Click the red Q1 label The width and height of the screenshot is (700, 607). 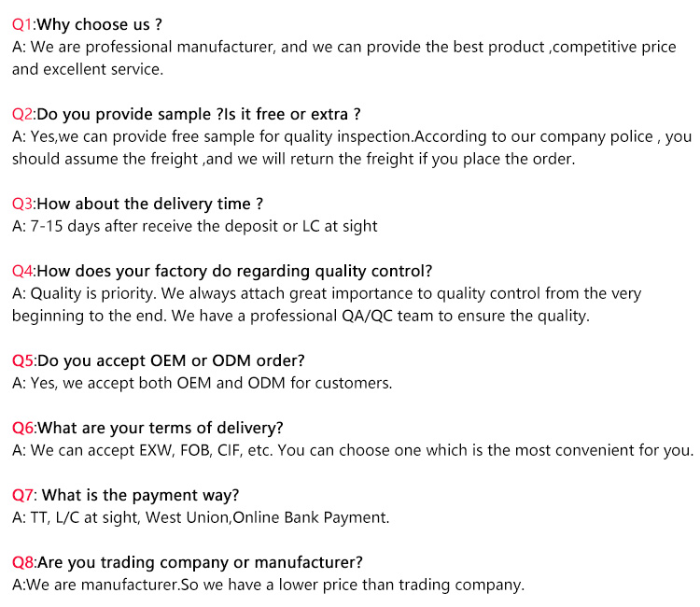tap(22, 24)
